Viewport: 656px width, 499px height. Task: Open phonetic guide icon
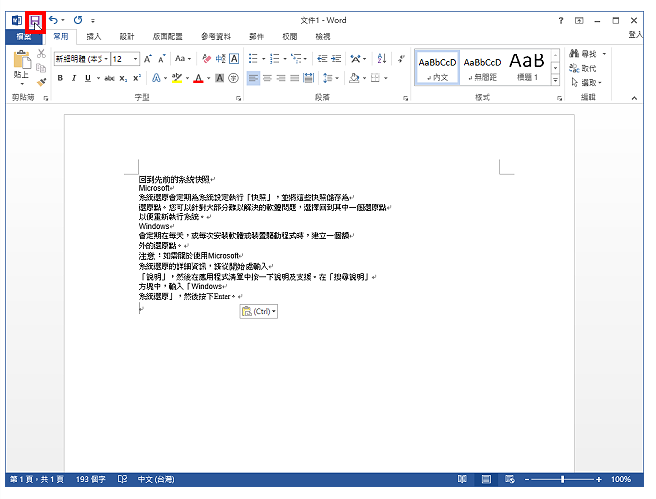(220, 59)
